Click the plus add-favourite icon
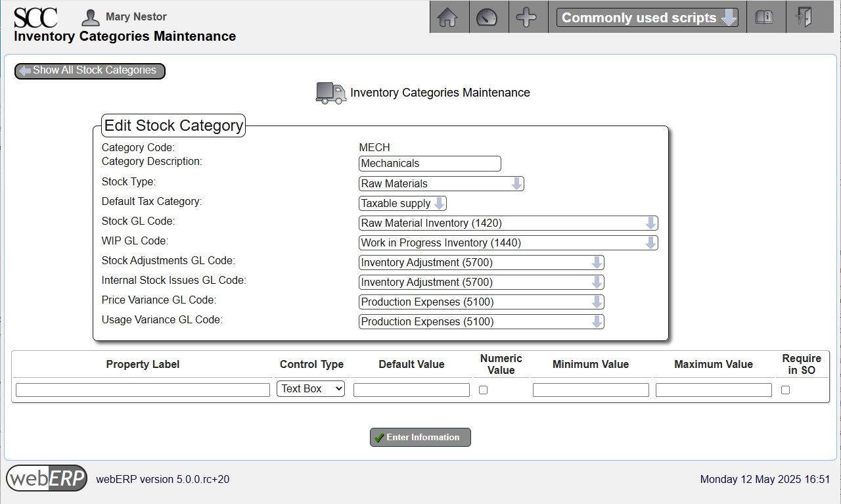The width and height of the screenshot is (841, 504). click(526, 18)
